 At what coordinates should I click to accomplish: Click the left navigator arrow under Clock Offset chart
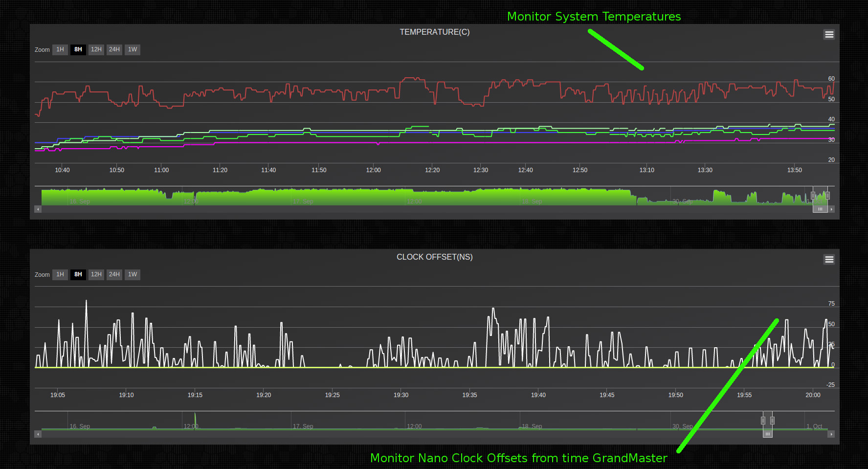click(x=37, y=434)
